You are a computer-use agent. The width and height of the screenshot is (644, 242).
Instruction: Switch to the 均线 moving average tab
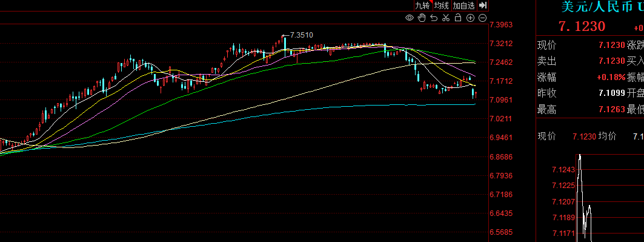(x=442, y=5)
